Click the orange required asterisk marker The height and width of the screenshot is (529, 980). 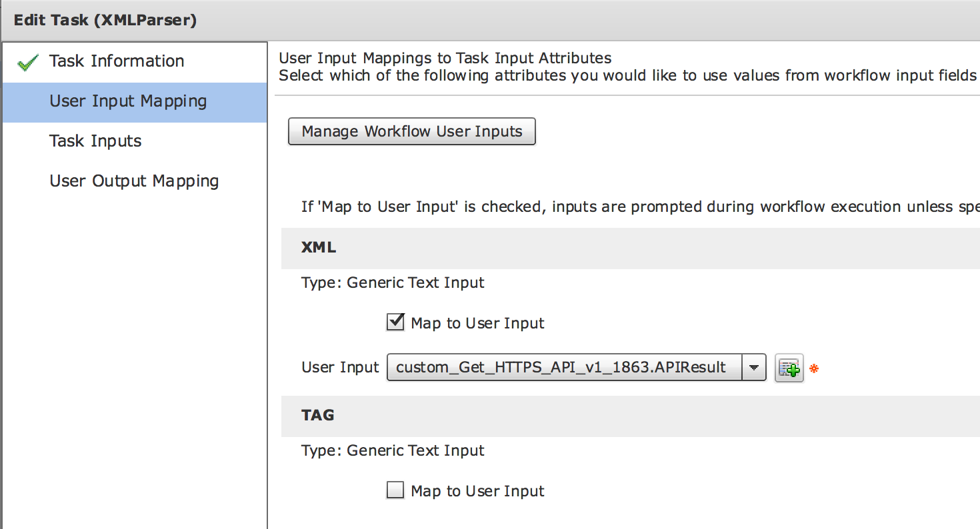click(x=813, y=368)
